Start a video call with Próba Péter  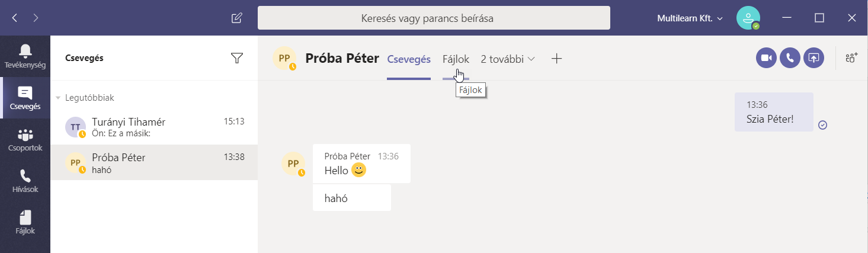tap(766, 57)
